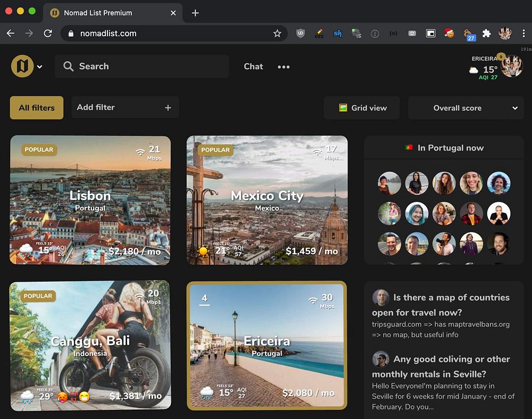Open the Overall score sort dropdown

(466, 108)
